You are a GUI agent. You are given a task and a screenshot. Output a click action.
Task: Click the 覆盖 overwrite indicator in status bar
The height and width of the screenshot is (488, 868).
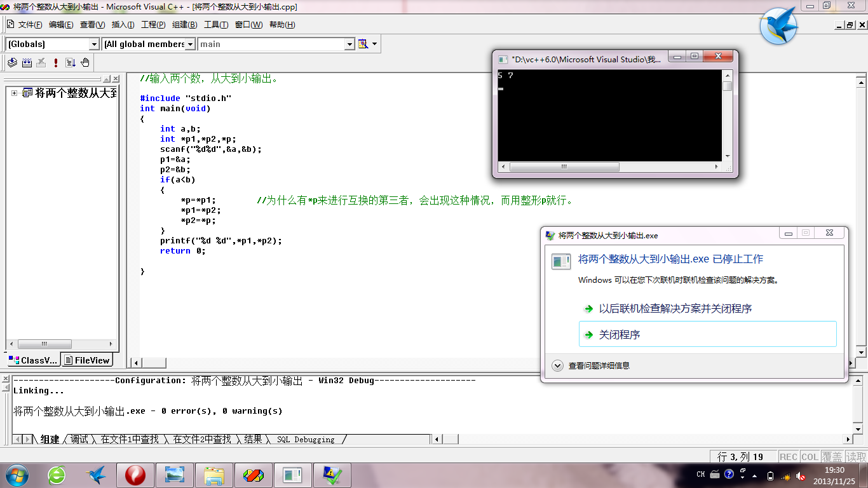click(x=832, y=456)
